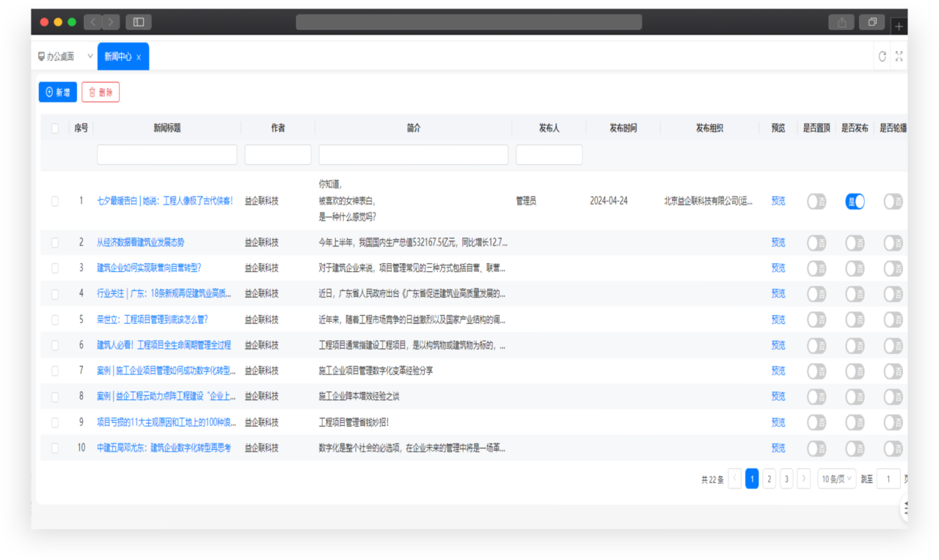Open news title 建筑人必看！工程项目全生命周期管理全过程
939x560 pixels.
point(164,345)
